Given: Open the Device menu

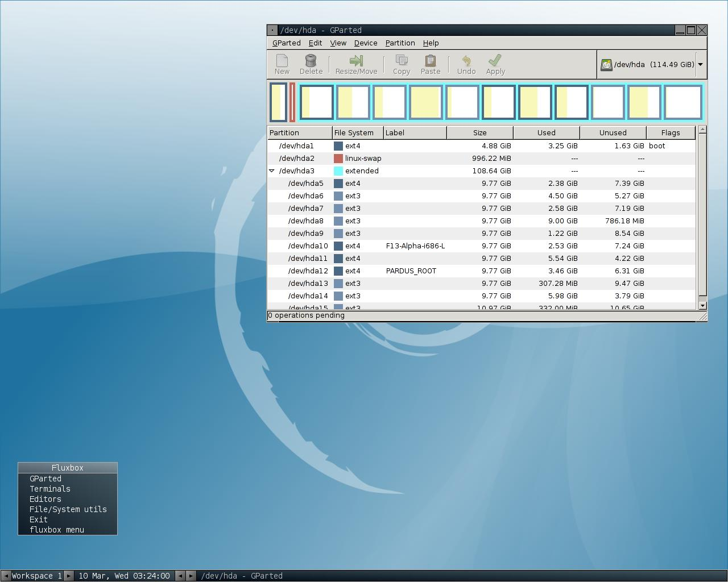Looking at the screenshot, I should tap(366, 43).
